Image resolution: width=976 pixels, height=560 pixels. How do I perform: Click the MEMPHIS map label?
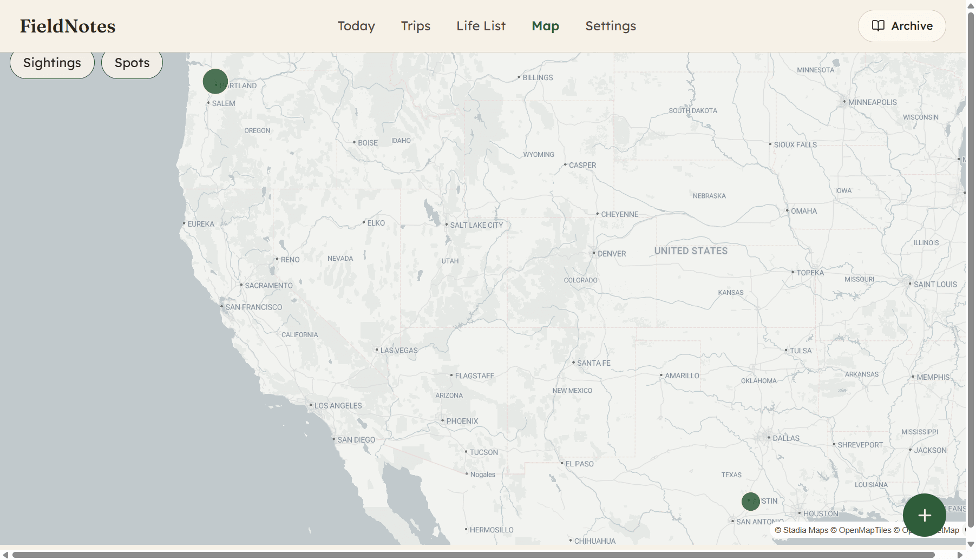pyautogui.click(x=933, y=378)
